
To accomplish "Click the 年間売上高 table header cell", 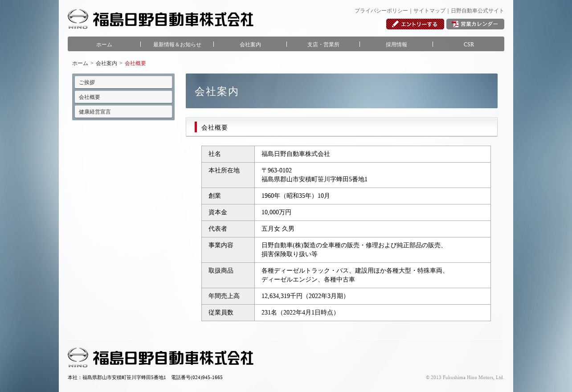I will 228,296.
